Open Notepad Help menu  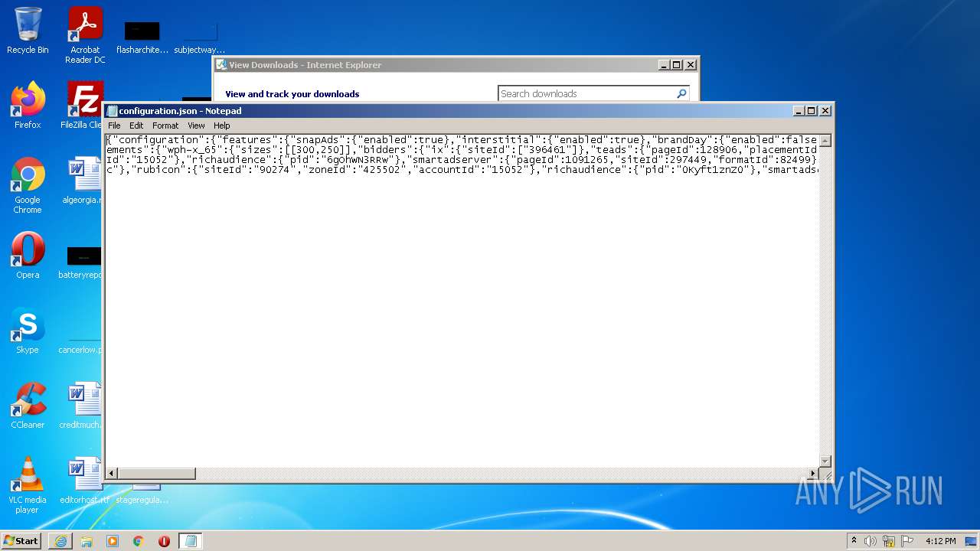point(221,126)
